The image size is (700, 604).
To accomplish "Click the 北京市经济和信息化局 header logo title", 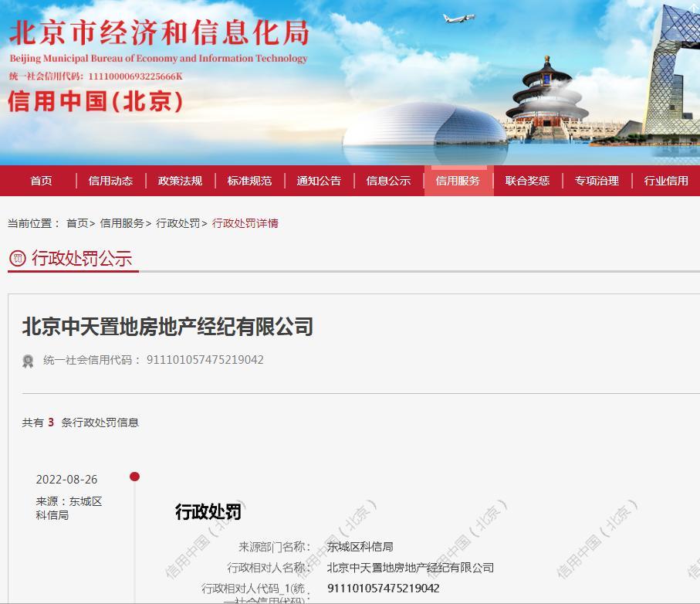I will (x=159, y=32).
